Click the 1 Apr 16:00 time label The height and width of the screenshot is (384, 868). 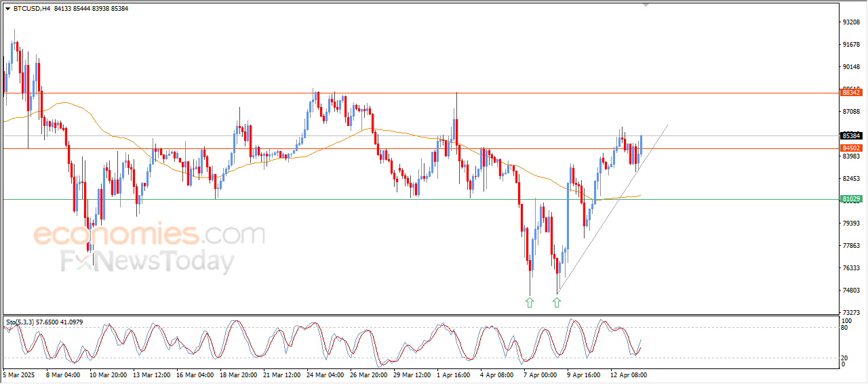455,375
